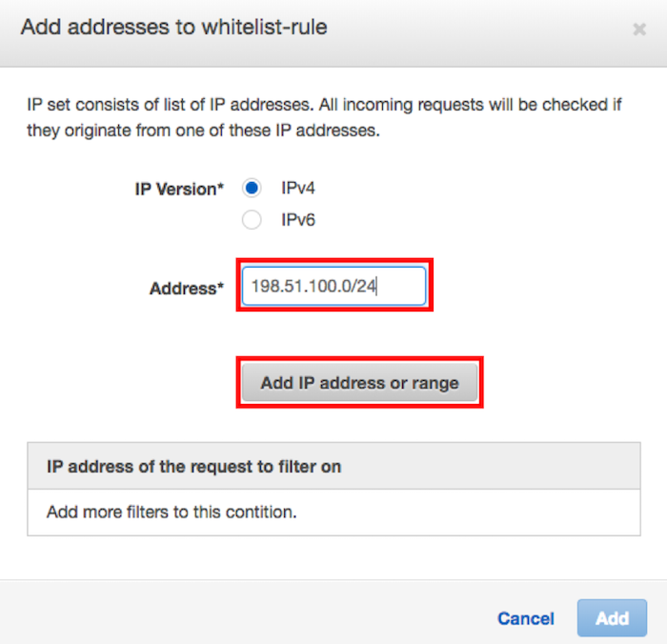
Task: Click the 'Add more filters' table row
Action: [172, 513]
